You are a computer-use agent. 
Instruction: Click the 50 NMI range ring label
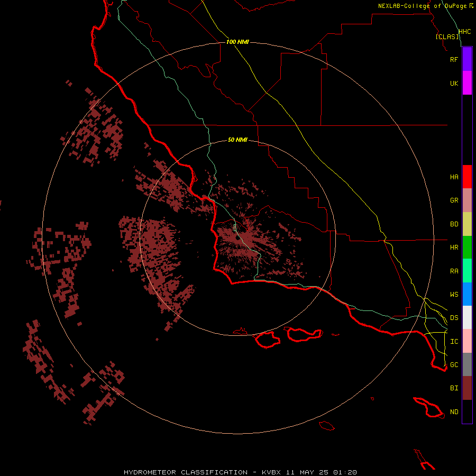click(x=237, y=140)
